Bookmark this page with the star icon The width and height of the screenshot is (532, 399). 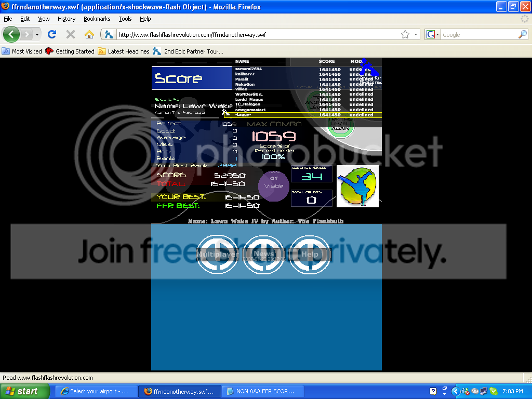click(405, 35)
